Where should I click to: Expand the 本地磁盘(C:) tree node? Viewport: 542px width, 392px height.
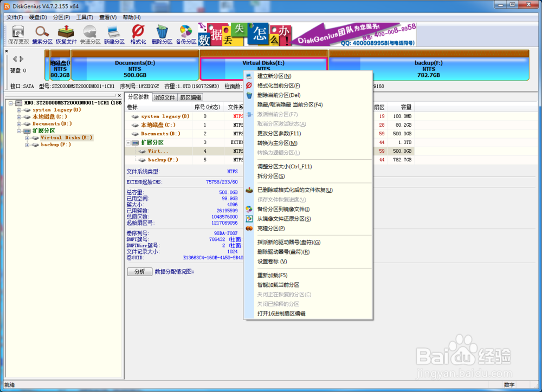[19, 117]
